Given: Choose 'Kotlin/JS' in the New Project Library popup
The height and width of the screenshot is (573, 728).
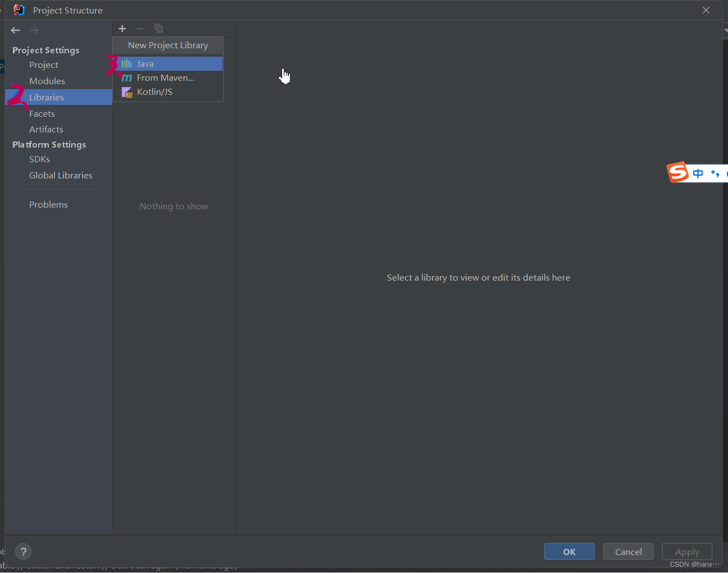Looking at the screenshot, I should coord(155,91).
